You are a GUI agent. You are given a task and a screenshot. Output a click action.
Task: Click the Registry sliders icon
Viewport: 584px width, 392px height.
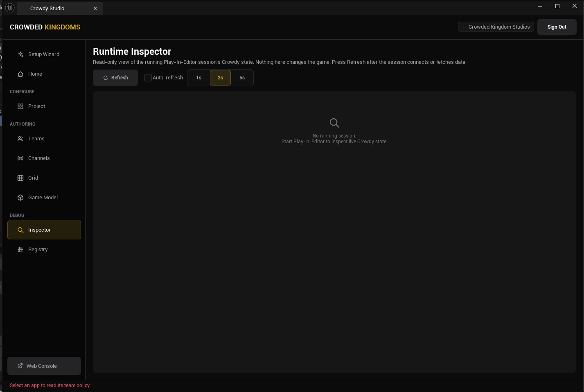(x=20, y=250)
